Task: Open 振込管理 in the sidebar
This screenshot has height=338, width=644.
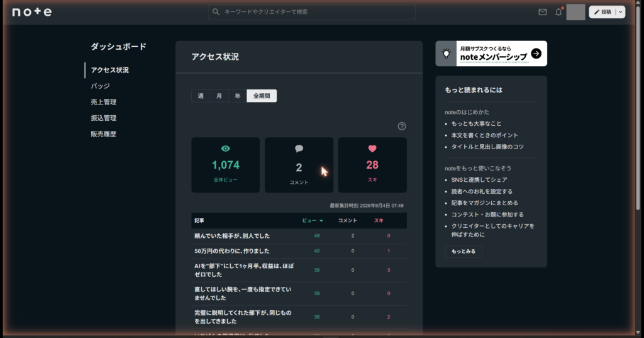Action: click(x=104, y=118)
